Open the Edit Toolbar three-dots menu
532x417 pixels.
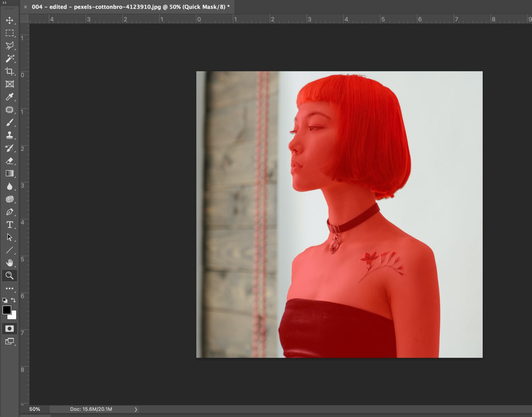coord(10,289)
